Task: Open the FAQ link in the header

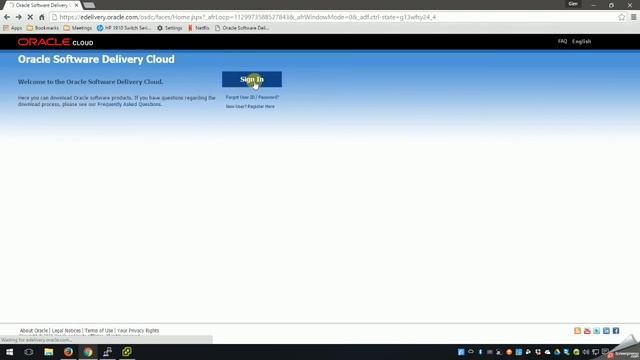Action: click(562, 41)
